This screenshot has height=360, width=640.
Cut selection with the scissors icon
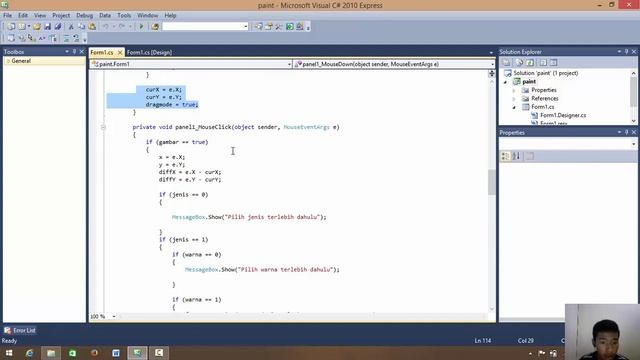[71, 27]
